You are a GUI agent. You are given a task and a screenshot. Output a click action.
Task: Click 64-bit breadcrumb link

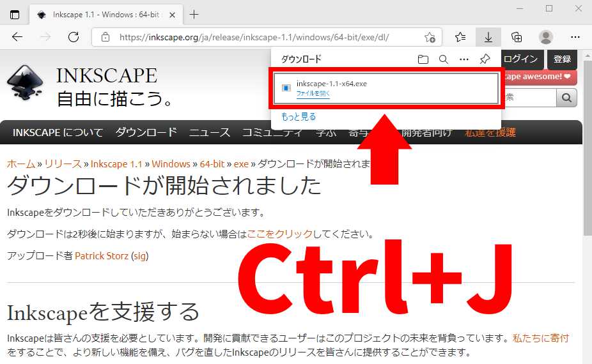(212, 164)
